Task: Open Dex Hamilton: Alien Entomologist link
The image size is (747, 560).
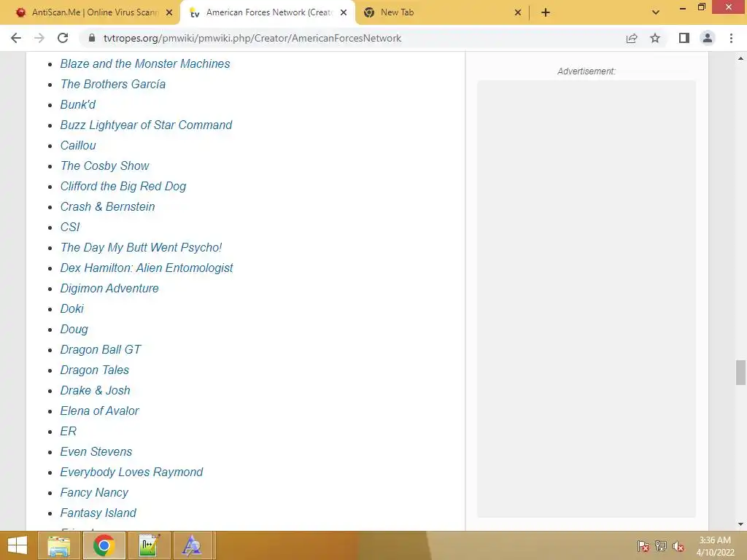Action: coord(146,268)
